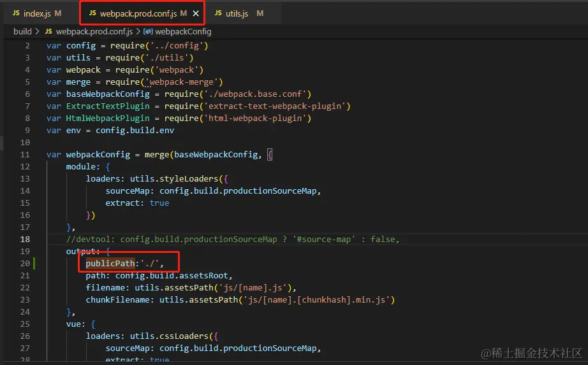Click the JS icon on utils.js tab

(x=218, y=13)
